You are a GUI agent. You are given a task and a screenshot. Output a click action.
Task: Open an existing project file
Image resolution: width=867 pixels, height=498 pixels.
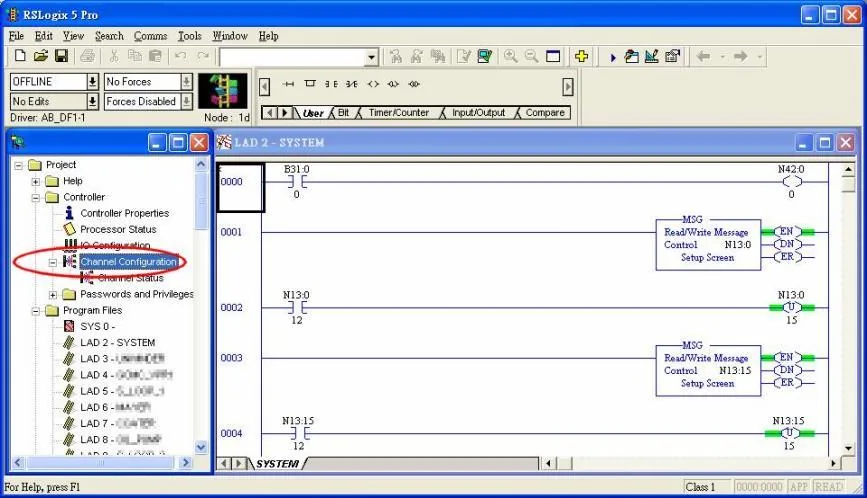(40, 56)
